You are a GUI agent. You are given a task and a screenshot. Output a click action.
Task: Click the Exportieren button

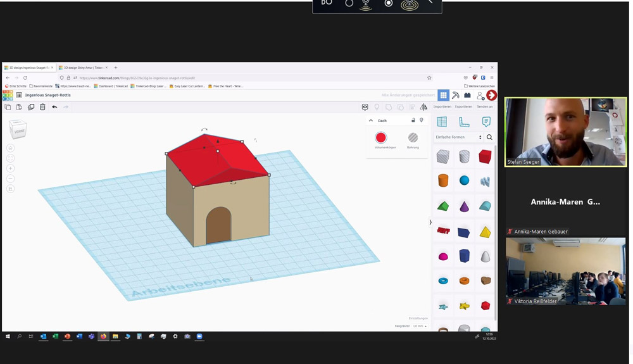(x=463, y=106)
